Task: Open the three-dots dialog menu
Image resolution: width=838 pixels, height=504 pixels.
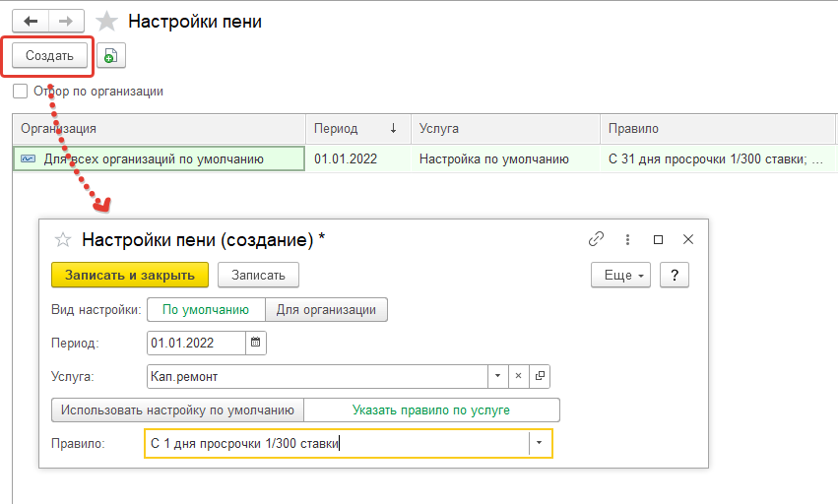Action: (x=627, y=239)
